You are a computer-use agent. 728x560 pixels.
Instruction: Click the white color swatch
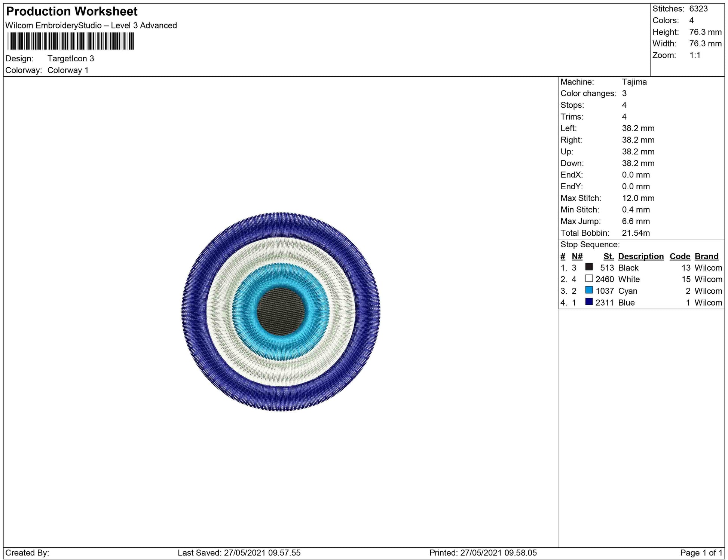pyautogui.click(x=589, y=278)
